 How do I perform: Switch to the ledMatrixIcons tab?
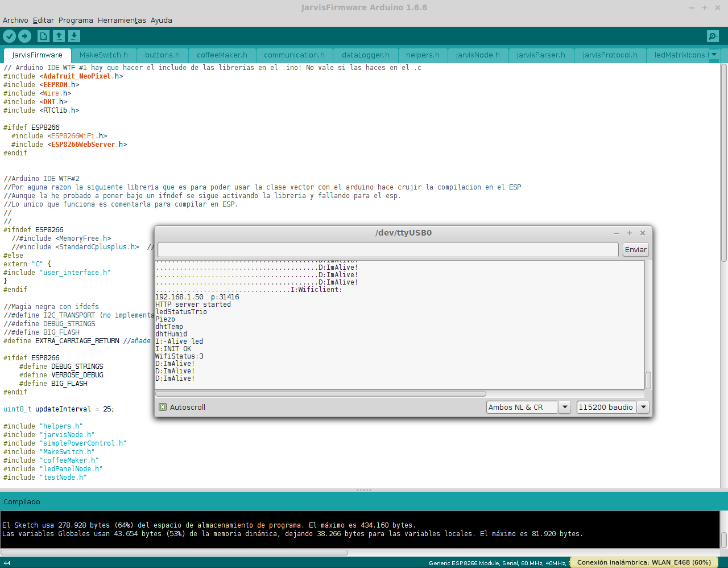[679, 55]
